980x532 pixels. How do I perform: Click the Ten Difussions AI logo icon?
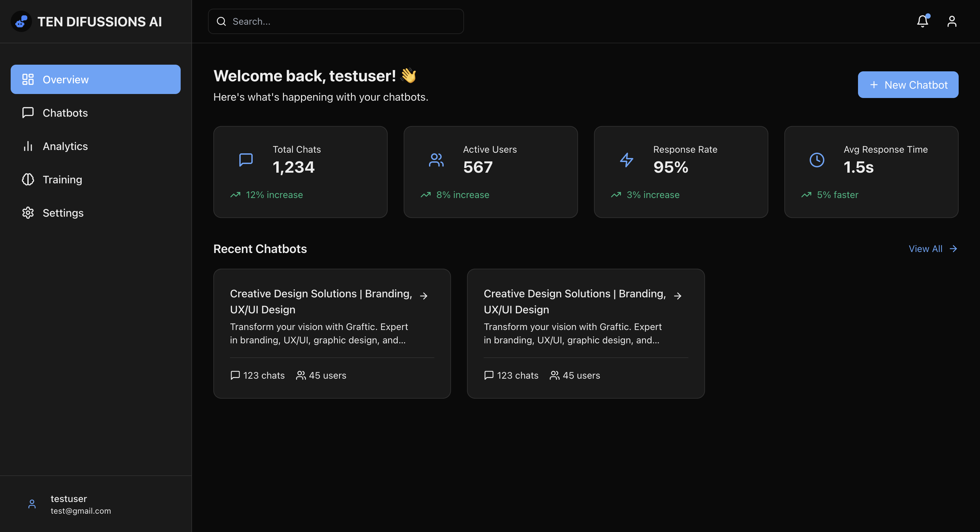[21, 21]
